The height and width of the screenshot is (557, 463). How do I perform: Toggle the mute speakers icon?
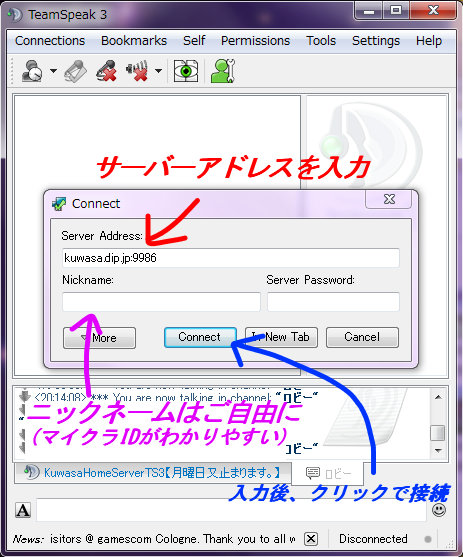pos(138,71)
